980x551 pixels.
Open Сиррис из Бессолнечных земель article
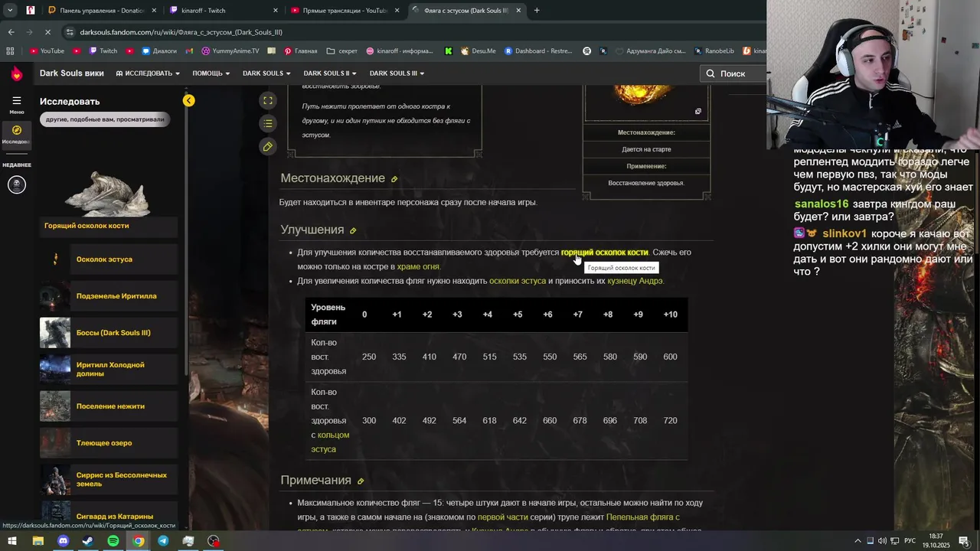tap(109, 480)
